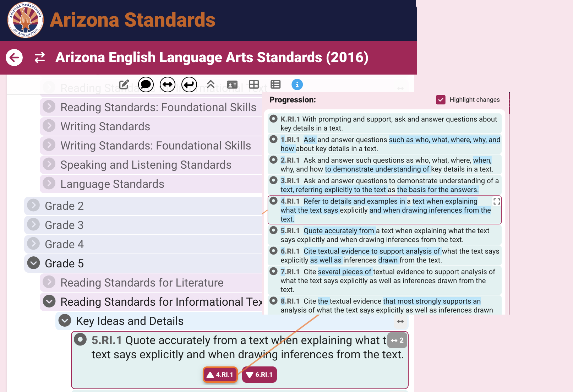
Task: Open the edit pencil tool in the toolbar
Action: point(124,85)
